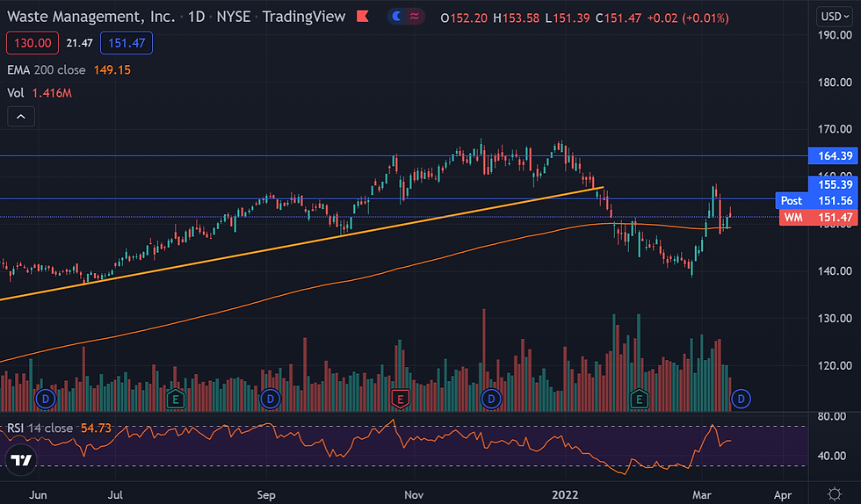The image size is (861, 504).
Task: Click the Apr label on time axis
Action: tap(783, 494)
